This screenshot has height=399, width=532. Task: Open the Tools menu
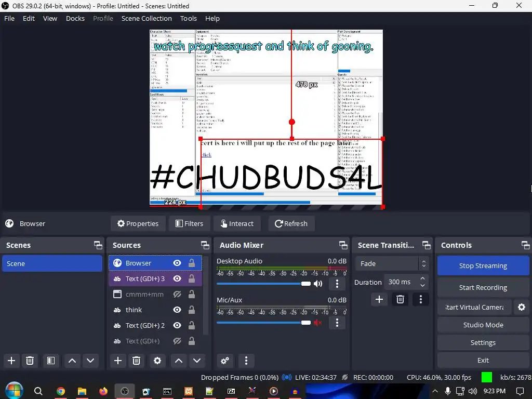188,18
